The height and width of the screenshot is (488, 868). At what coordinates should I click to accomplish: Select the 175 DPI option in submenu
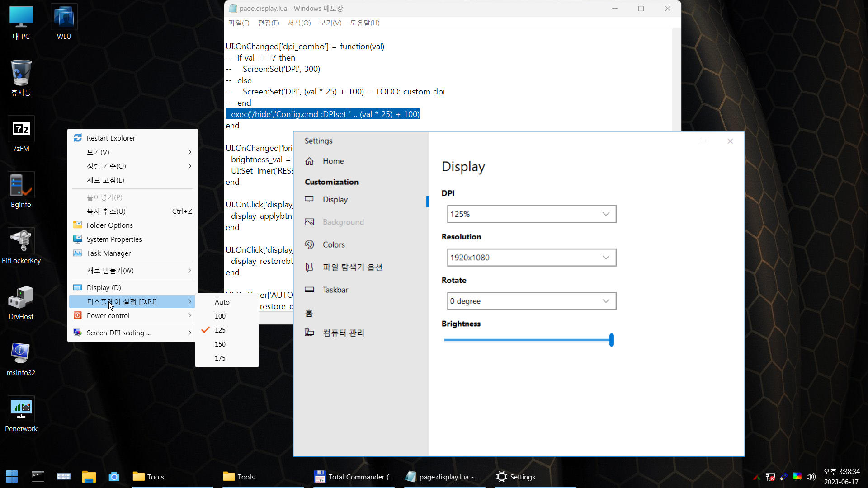point(227,358)
